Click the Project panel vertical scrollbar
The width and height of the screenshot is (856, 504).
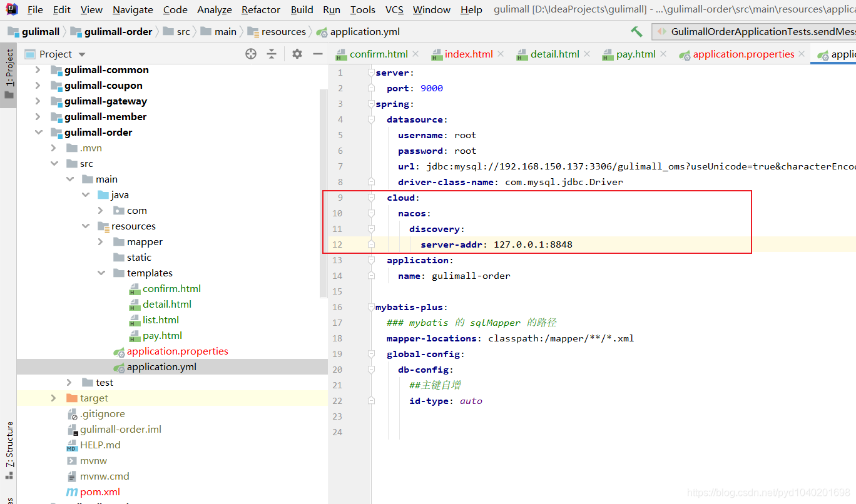point(324,194)
